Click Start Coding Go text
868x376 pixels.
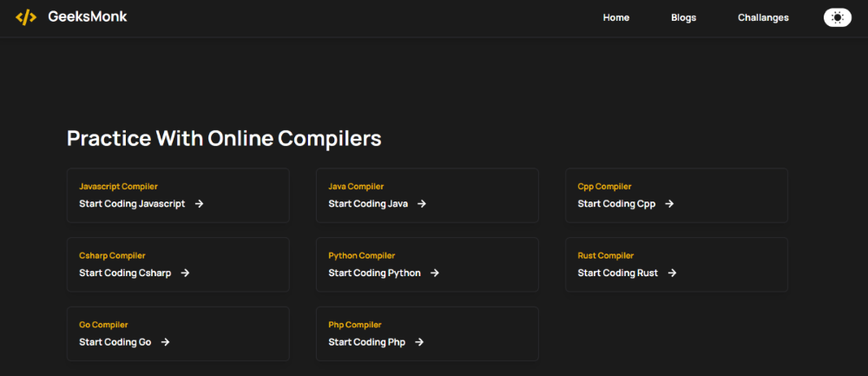(115, 342)
